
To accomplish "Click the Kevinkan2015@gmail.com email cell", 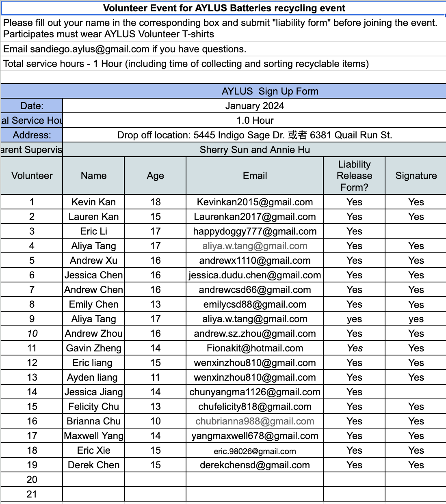I will coord(255,202).
